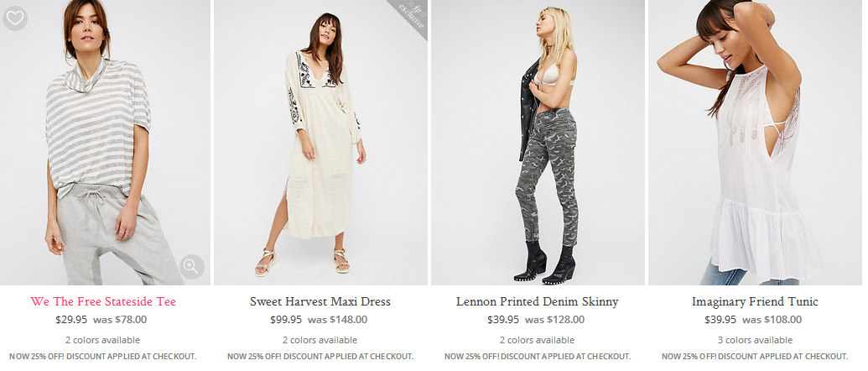This screenshot has height=371, width=868.
Task: Click '3 colors available' under Imaginary Friend Tunic
Action: tap(755, 340)
